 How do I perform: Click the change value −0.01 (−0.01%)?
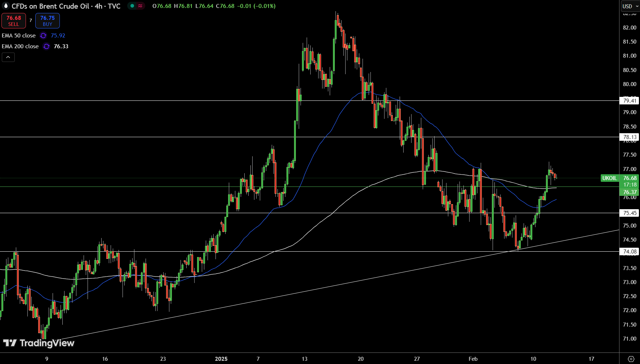(x=256, y=6)
